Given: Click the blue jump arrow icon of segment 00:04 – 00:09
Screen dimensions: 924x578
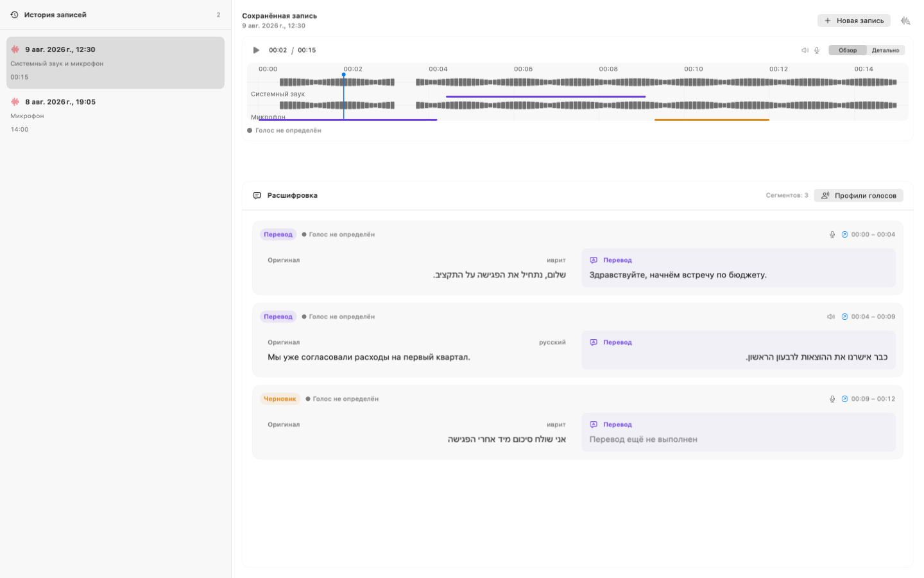Looking at the screenshot, I should (844, 317).
